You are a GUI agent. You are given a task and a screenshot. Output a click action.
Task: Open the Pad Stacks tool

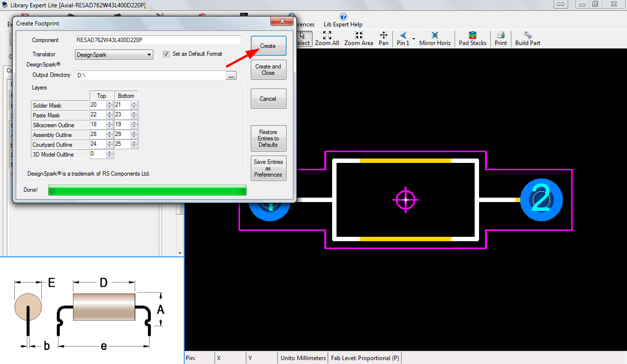[x=472, y=36]
